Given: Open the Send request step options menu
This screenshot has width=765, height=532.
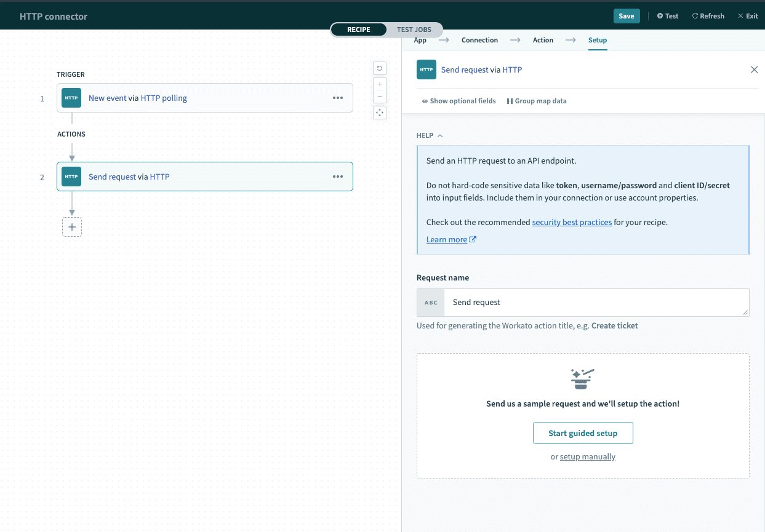Looking at the screenshot, I should pyautogui.click(x=338, y=177).
